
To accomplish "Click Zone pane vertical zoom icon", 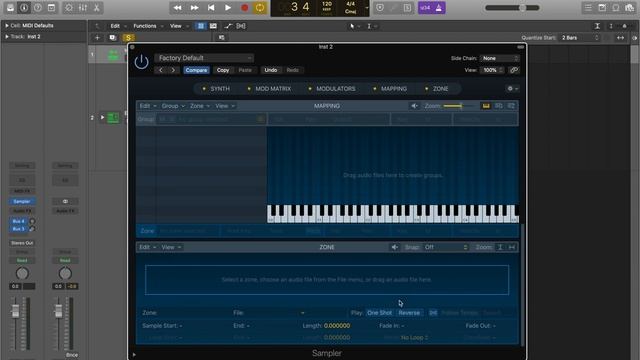I will coord(500,247).
